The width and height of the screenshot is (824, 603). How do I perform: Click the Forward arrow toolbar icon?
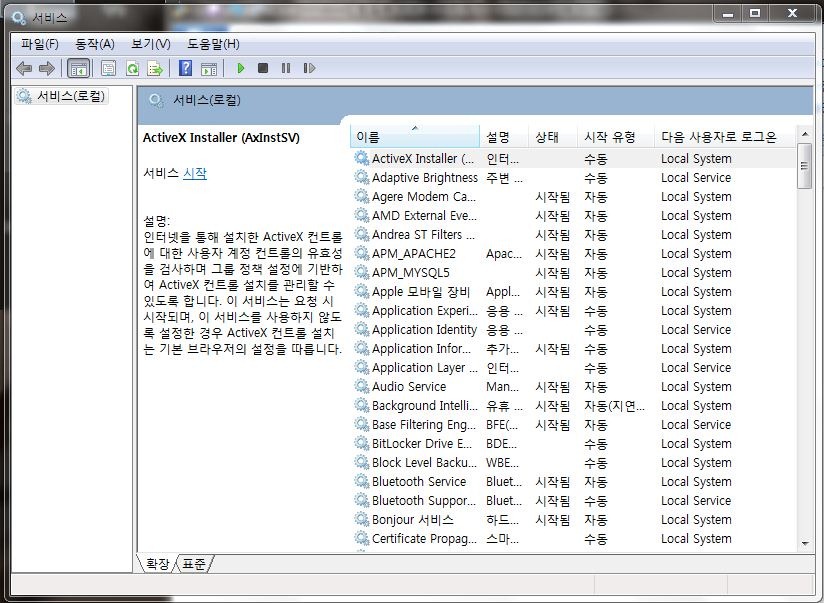click(x=47, y=68)
